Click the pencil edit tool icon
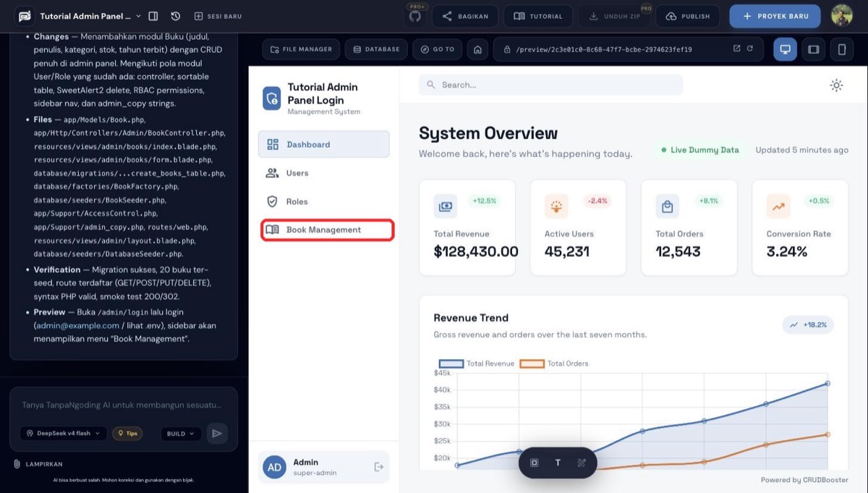The width and height of the screenshot is (868, 493). 581,463
